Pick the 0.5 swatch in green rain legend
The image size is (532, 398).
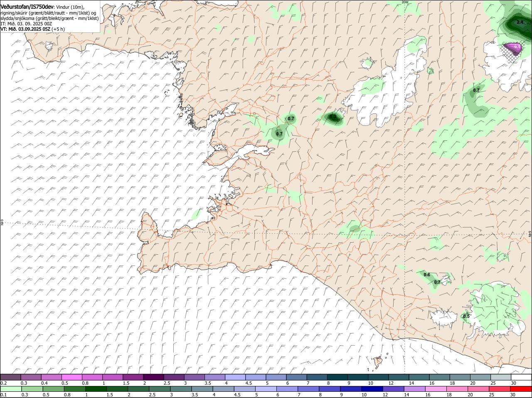[53, 389]
